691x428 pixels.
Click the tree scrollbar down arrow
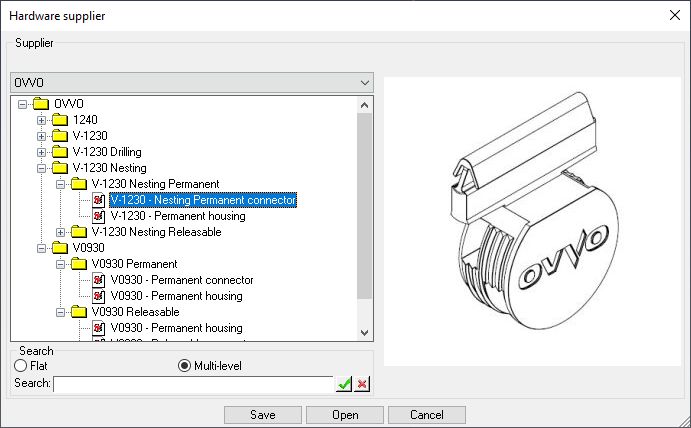pos(364,333)
